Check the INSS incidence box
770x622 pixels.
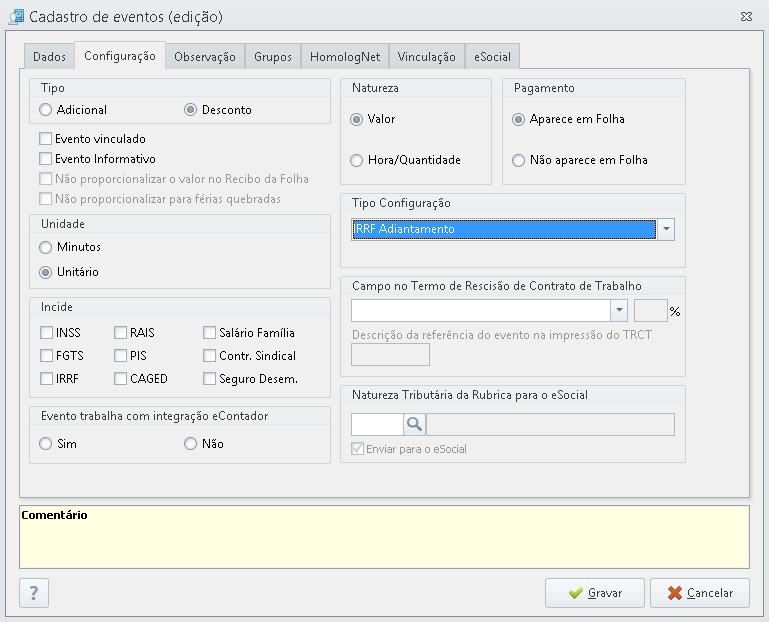pos(47,333)
